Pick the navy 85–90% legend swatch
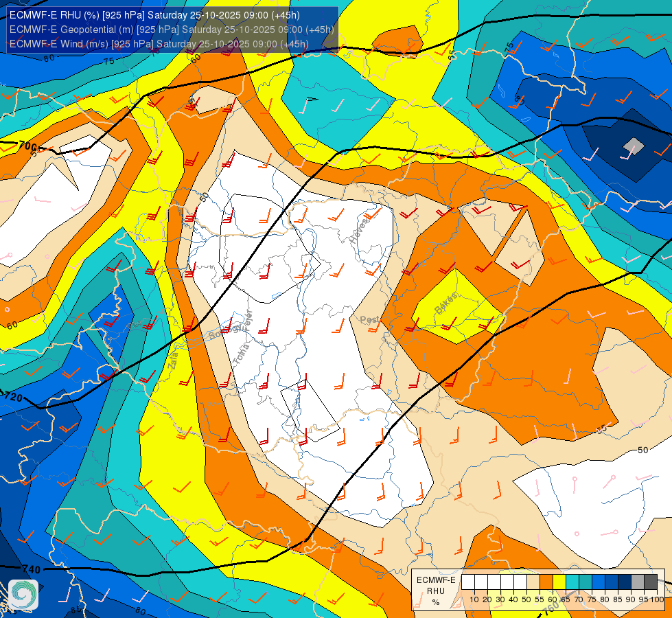The height and width of the screenshot is (618, 672). [x=625, y=582]
